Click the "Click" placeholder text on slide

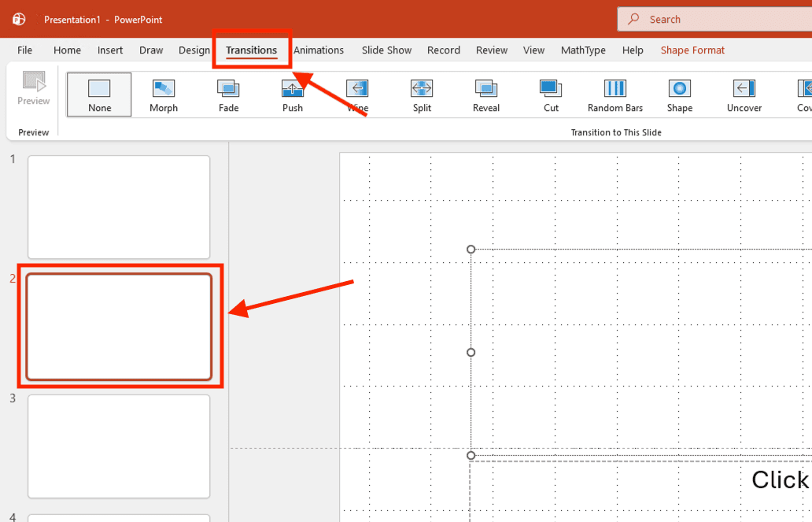(780, 480)
